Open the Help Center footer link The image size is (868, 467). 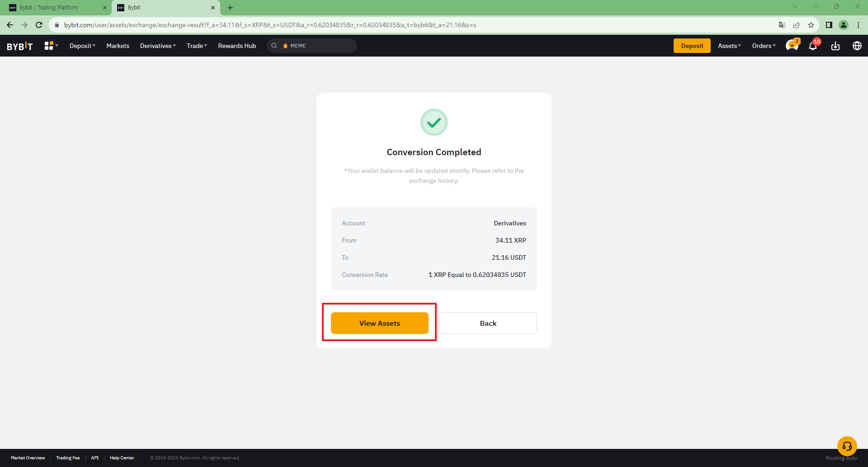click(122, 458)
